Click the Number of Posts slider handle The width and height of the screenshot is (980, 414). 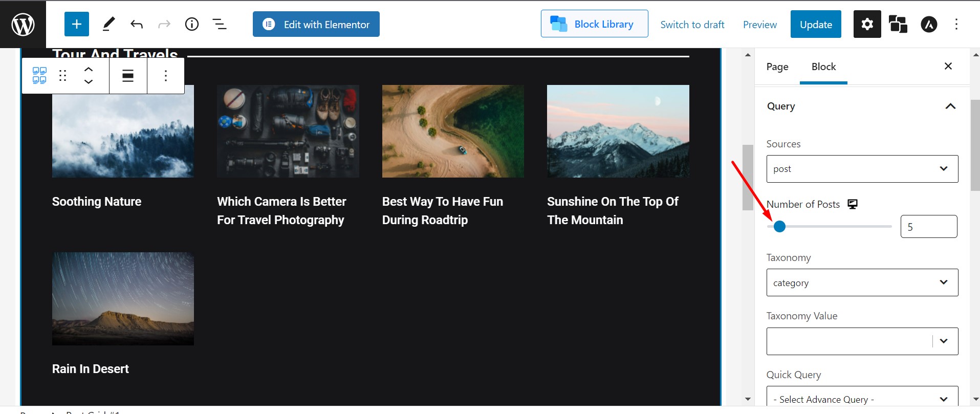click(x=779, y=226)
